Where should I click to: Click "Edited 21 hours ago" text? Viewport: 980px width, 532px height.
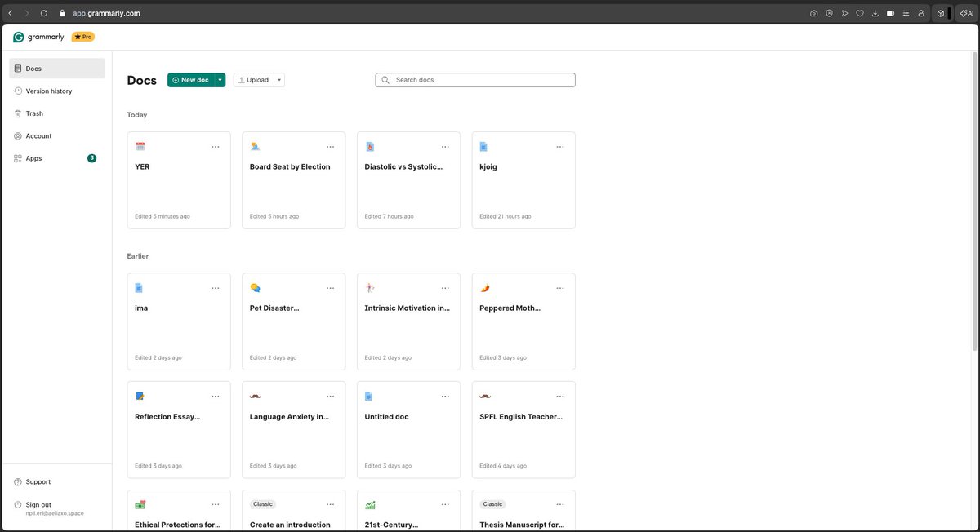506,216
